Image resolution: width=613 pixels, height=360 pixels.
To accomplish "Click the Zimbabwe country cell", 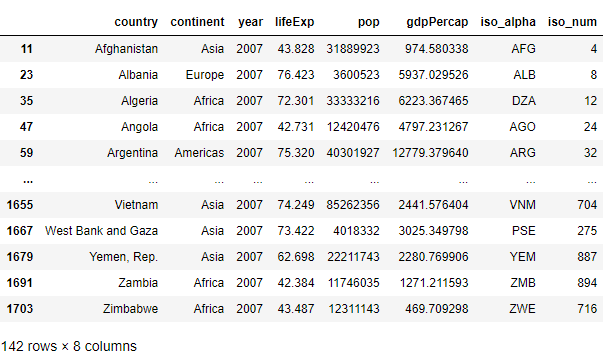I will [x=130, y=309].
